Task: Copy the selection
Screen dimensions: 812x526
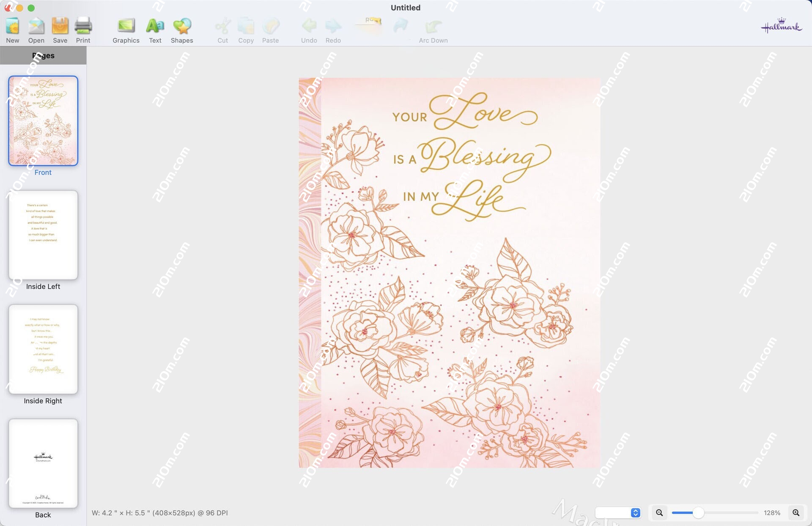Action: tap(246, 29)
